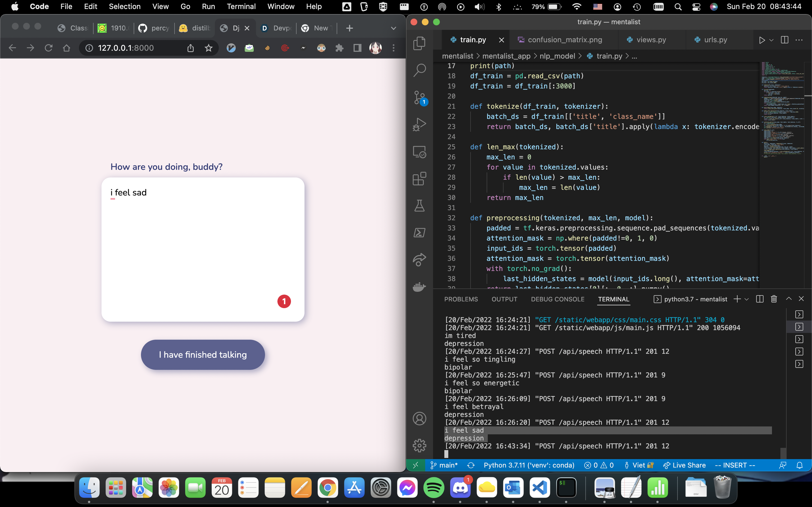This screenshot has height=507, width=812.
Task: Open Source Control with pending change badge
Action: click(419, 98)
